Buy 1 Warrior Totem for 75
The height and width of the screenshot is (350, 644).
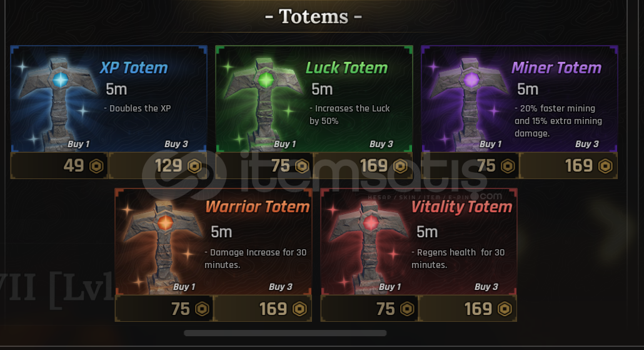[164, 309]
